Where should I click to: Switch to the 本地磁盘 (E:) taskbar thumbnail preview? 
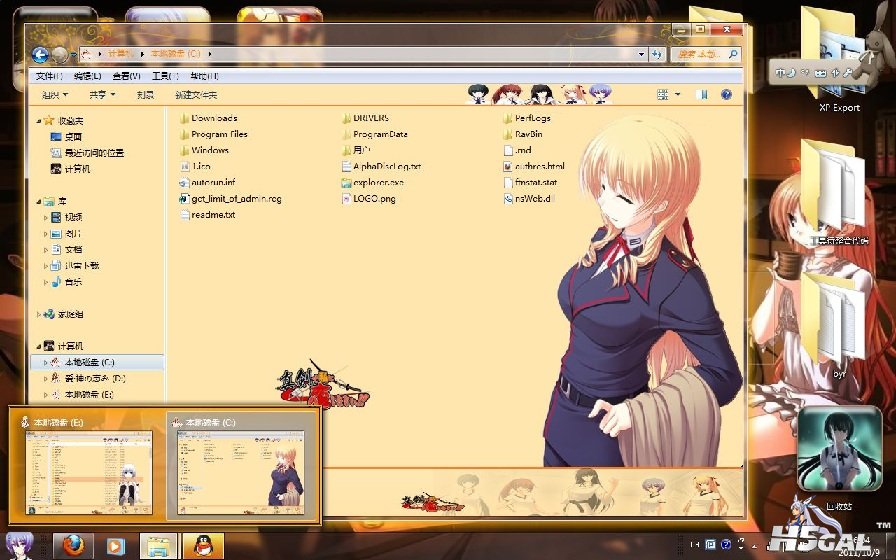point(89,467)
